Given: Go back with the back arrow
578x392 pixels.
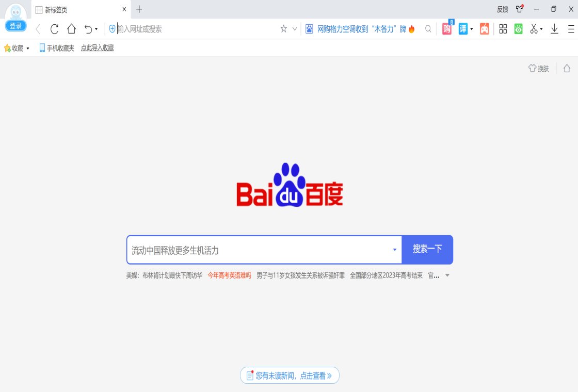Looking at the screenshot, I should tap(38, 29).
